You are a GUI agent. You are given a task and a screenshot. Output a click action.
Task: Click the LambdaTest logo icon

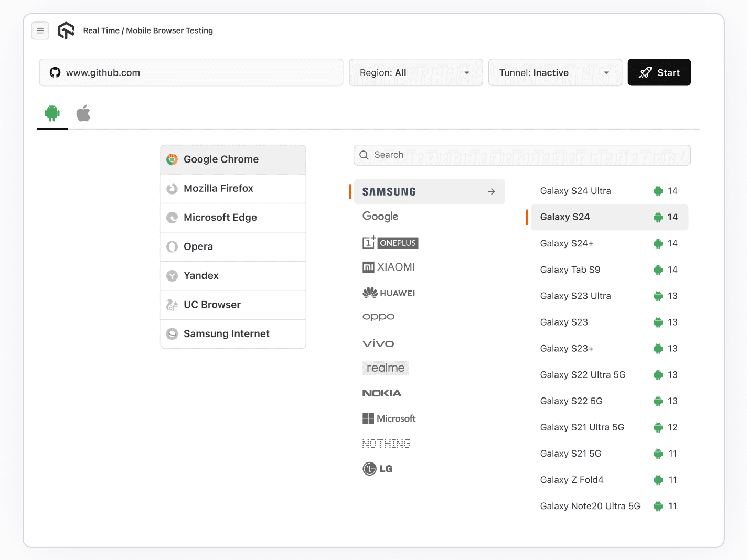(66, 31)
